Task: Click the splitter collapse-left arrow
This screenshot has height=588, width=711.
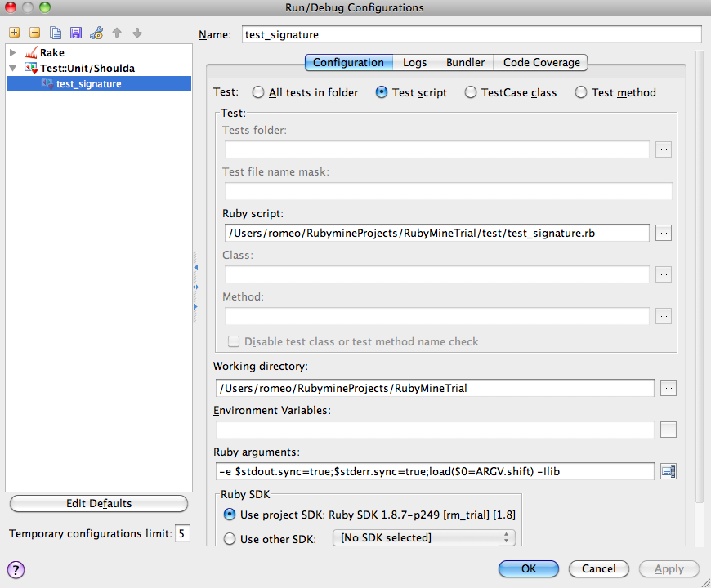Action: (196, 268)
